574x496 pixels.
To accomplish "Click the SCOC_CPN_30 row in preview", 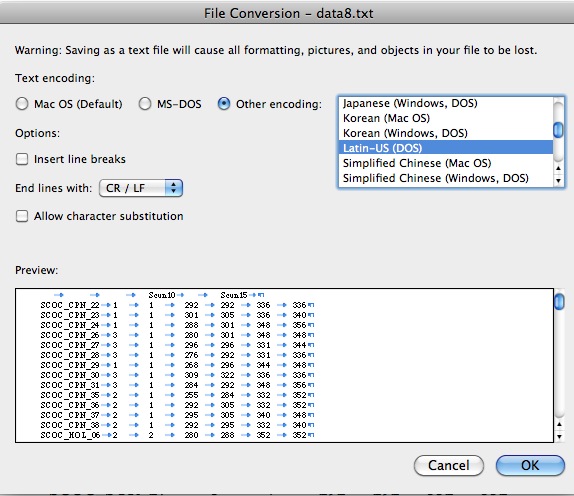I will pyautogui.click(x=177, y=375).
